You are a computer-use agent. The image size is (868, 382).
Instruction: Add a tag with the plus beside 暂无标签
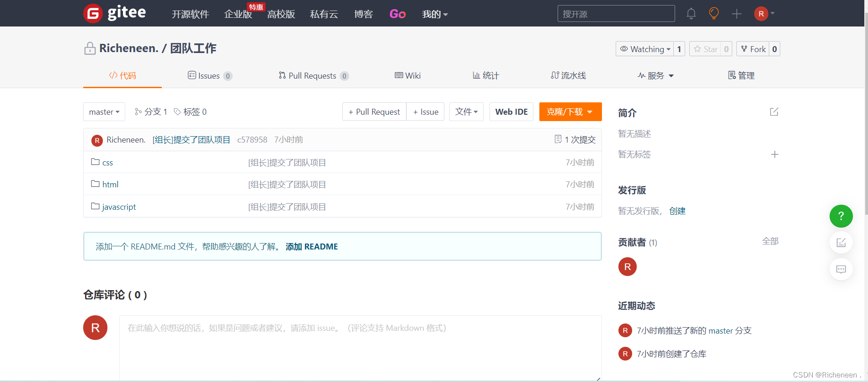point(775,154)
